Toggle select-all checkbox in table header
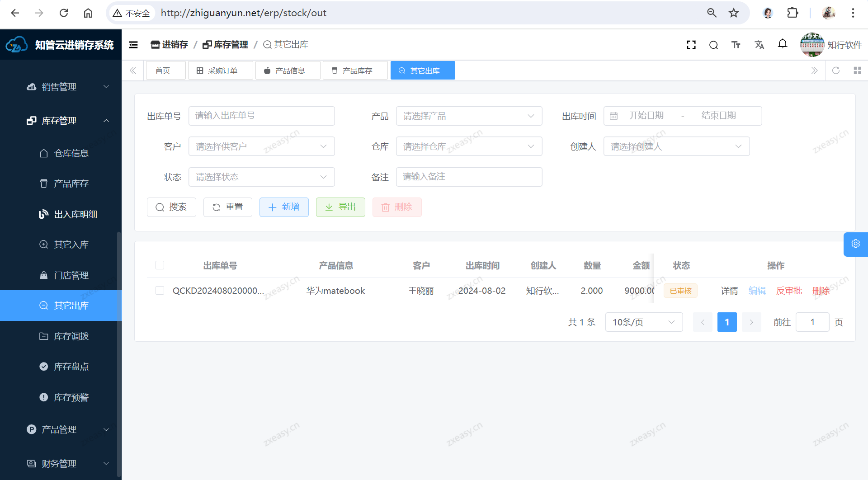The width and height of the screenshot is (868, 480). click(x=160, y=265)
